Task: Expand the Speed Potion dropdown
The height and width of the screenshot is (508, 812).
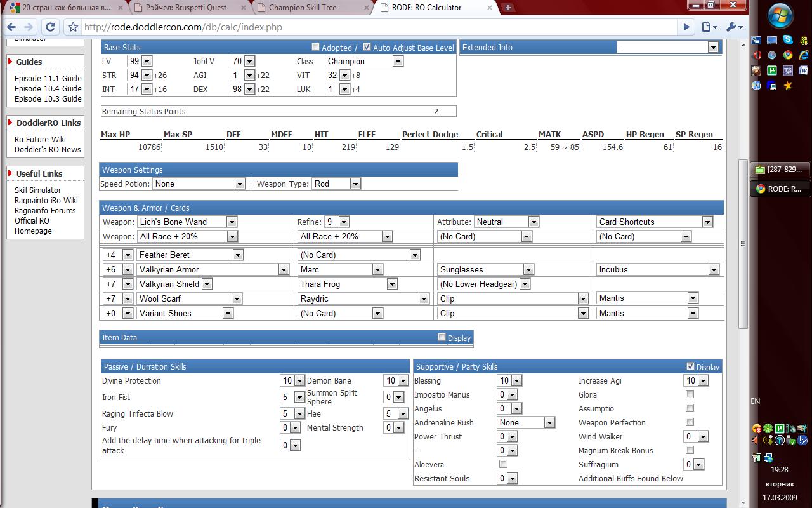Action: (x=199, y=184)
